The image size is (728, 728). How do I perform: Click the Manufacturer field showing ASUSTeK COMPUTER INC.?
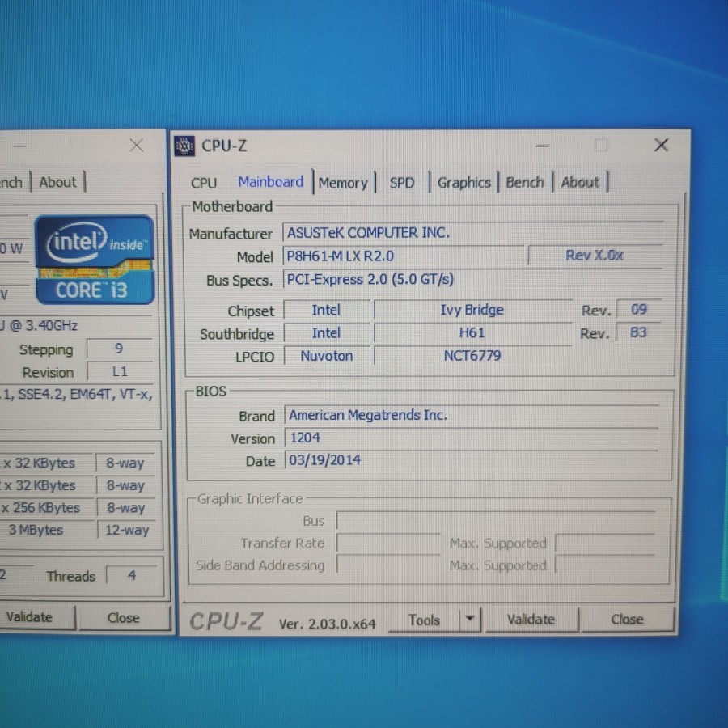[473, 233]
